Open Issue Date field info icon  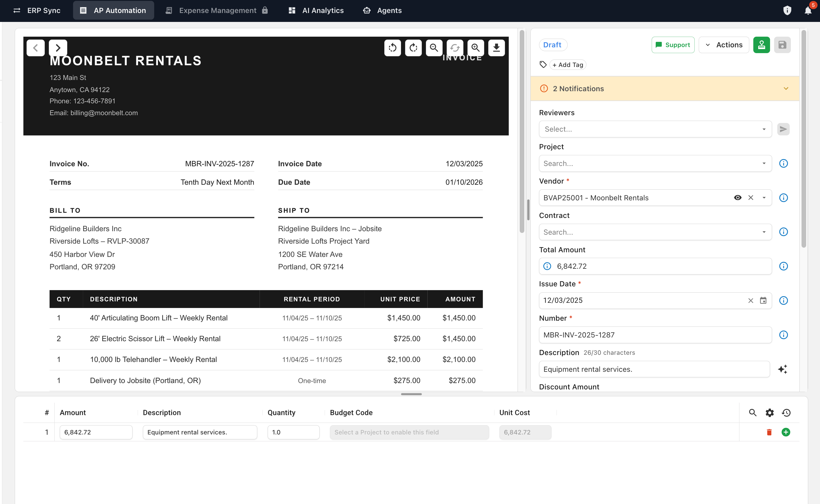point(783,301)
